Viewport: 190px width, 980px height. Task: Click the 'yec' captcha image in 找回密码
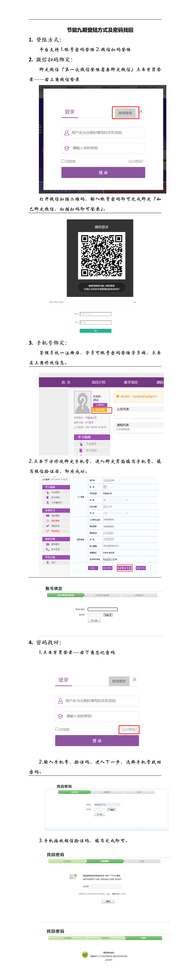point(111,809)
